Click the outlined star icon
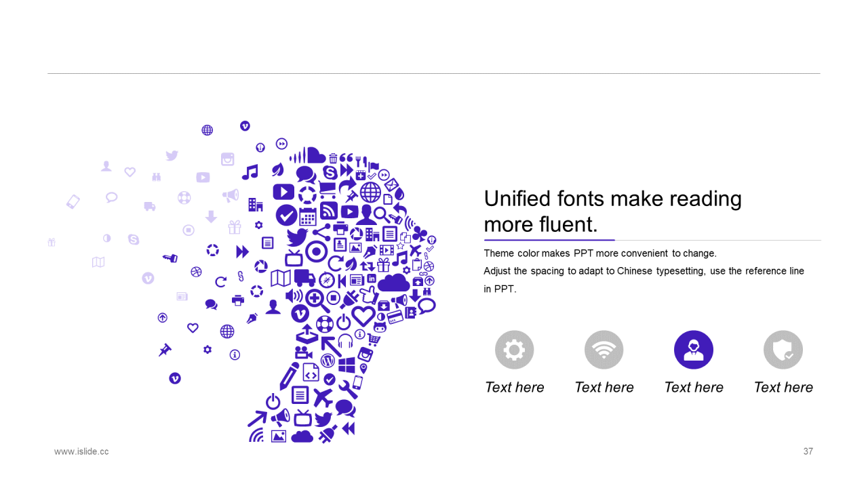 (x=400, y=246)
